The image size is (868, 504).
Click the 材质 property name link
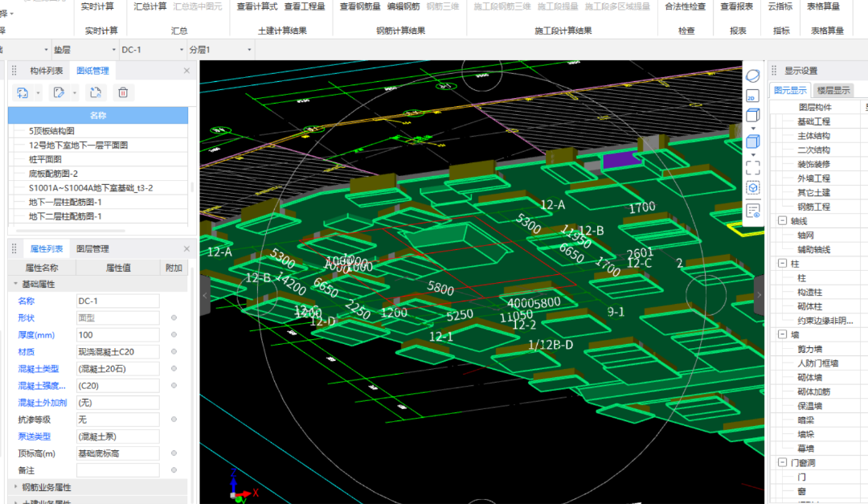point(26,352)
